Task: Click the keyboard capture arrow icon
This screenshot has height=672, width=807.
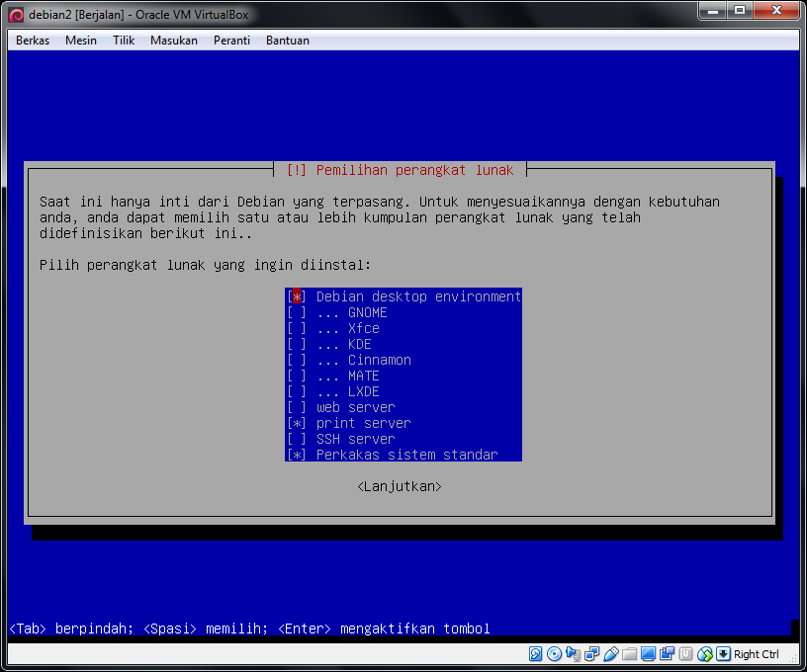Action: tap(723, 654)
